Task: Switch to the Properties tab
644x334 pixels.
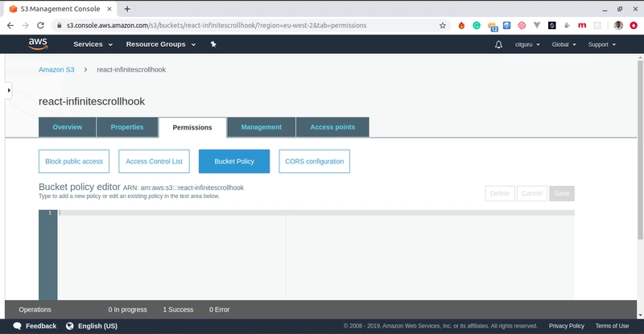Action: coord(127,127)
